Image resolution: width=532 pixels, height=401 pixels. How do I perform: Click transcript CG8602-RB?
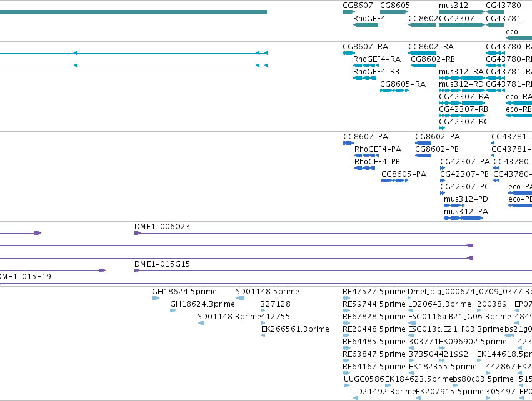pyautogui.click(x=423, y=66)
